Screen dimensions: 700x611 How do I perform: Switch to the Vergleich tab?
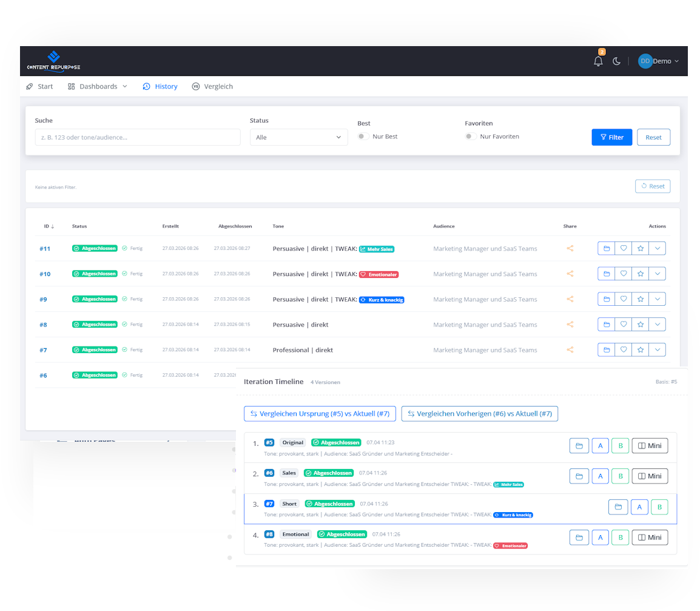(212, 86)
